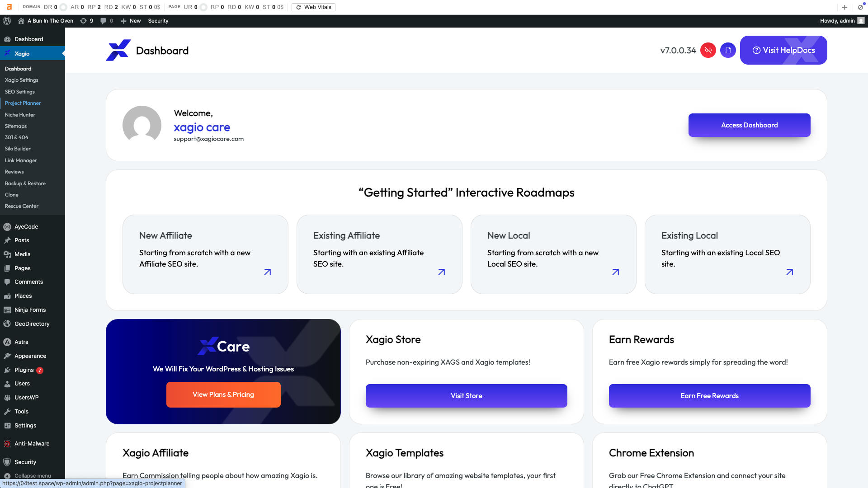This screenshot has width=868, height=488.
Task: Click the plus icon in SEO toolbar
Action: [844, 7]
